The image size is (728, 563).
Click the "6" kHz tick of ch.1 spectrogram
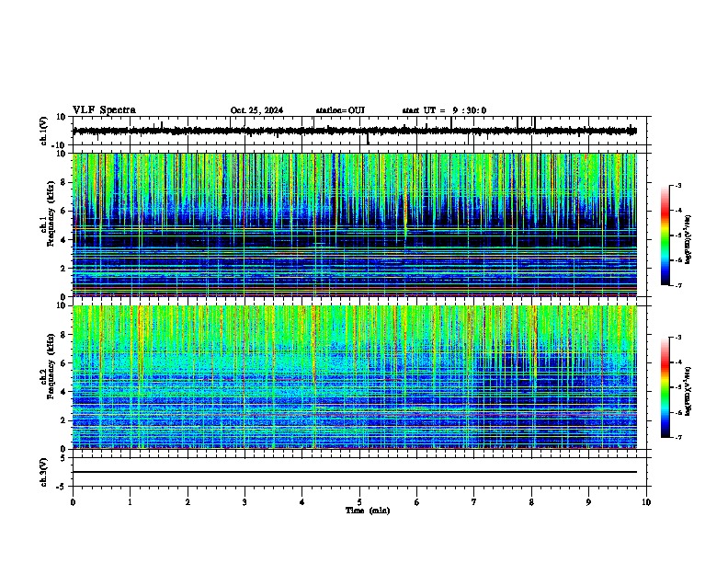pos(63,211)
